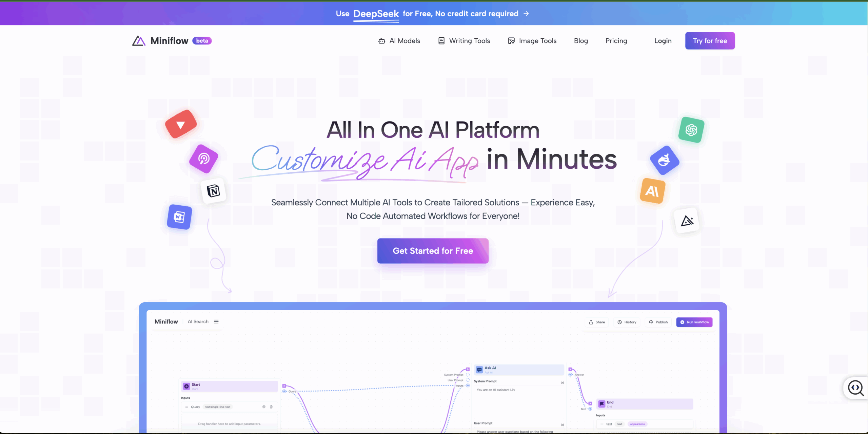Click the variable icon beside User Prompt
This screenshot has width=868, height=434.
[562, 425]
